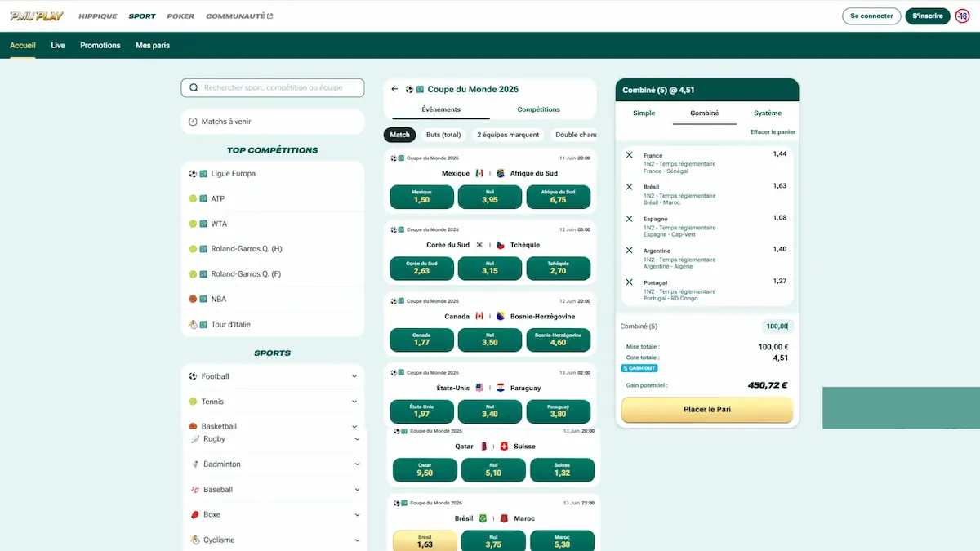Pick Bosnie-Herzégovine at odds 4,60
Image resolution: width=980 pixels, height=551 pixels.
pos(559,340)
